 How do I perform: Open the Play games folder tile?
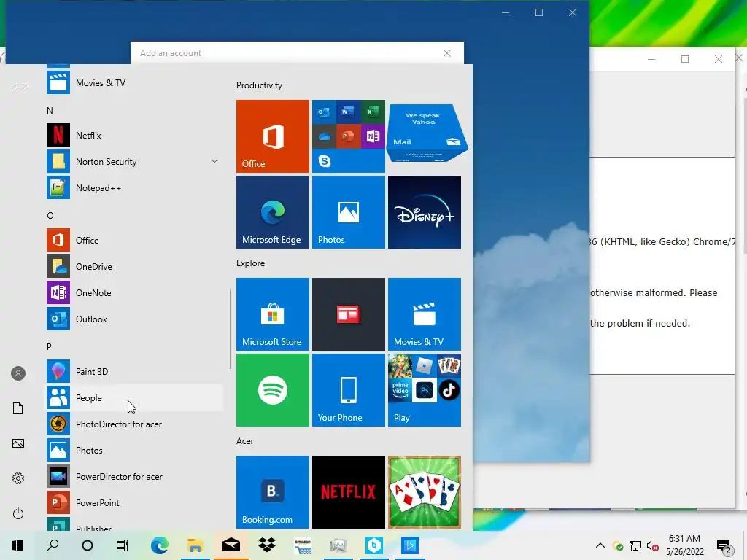(425, 390)
